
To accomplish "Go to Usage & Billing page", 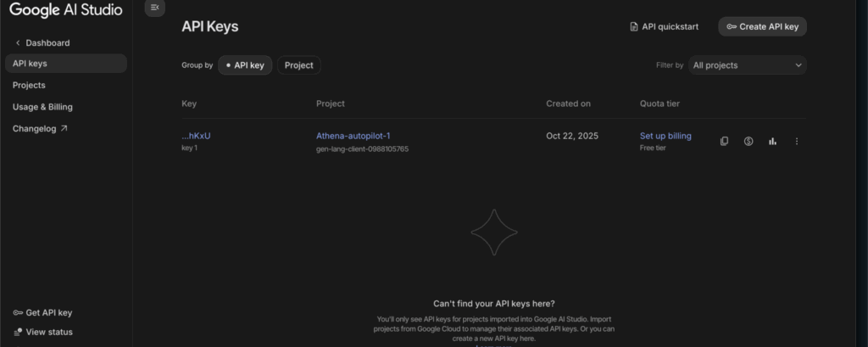I will click(x=42, y=108).
